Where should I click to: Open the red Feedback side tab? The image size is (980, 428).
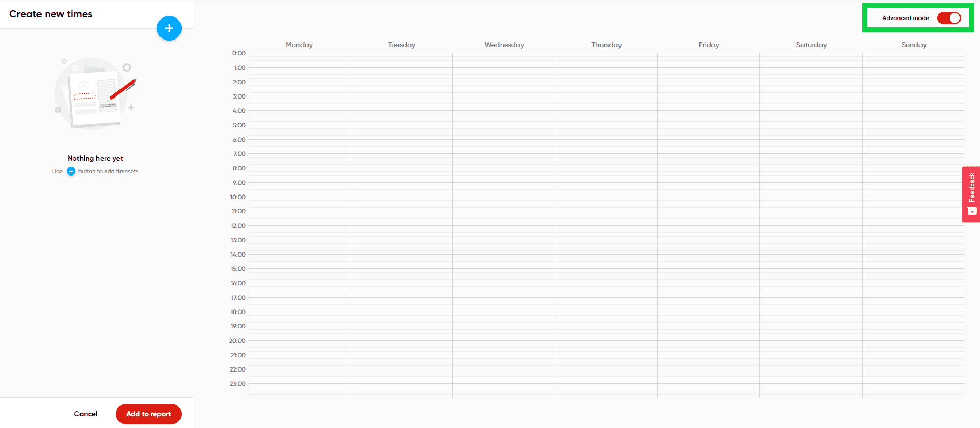pyautogui.click(x=971, y=194)
